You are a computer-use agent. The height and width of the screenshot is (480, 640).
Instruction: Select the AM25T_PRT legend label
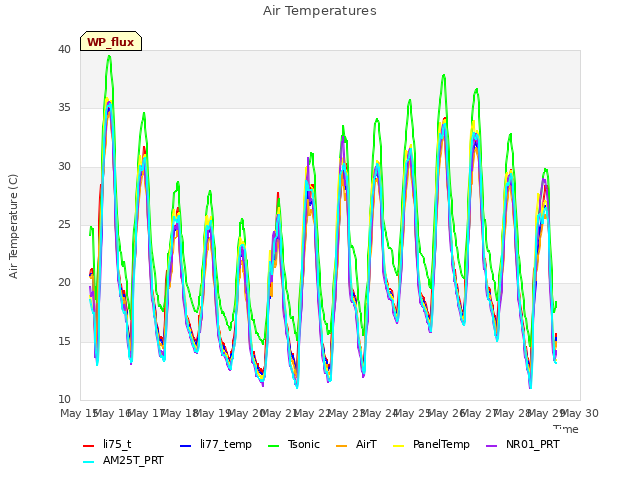point(133,460)
